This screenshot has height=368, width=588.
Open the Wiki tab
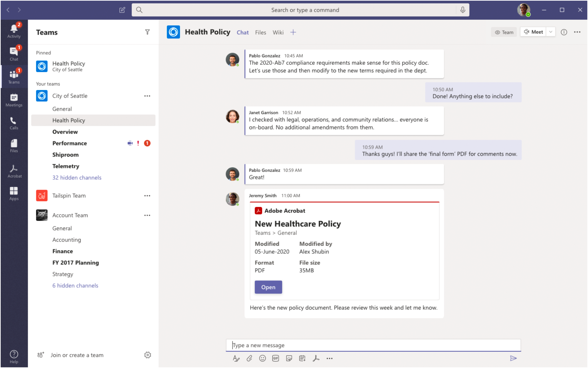pos(278,32)
